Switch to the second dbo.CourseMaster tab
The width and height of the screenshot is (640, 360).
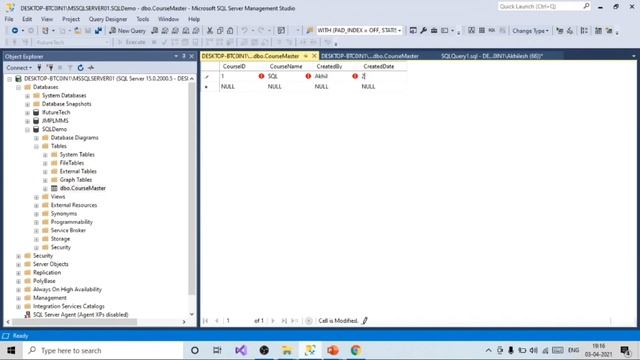click(x=370, y=56)
